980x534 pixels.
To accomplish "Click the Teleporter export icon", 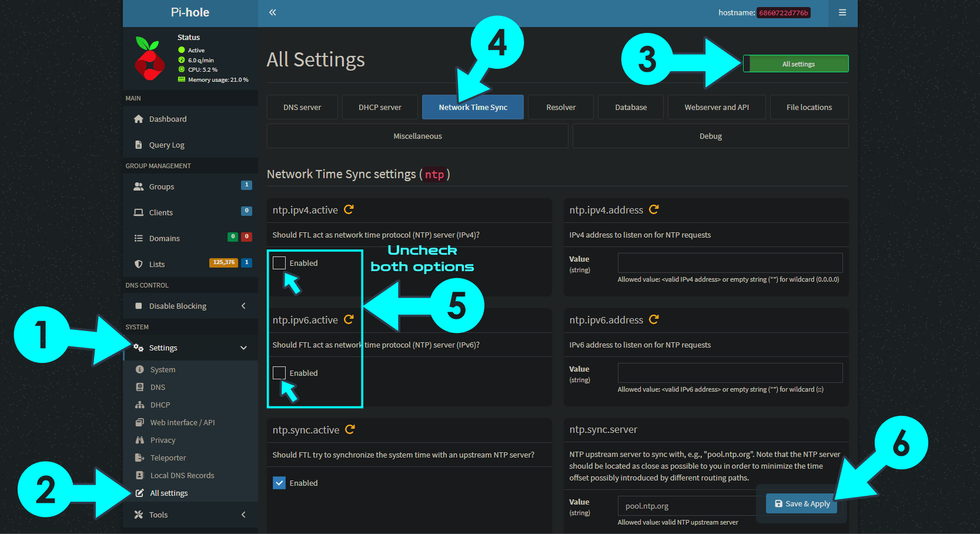I will (140, 458).
